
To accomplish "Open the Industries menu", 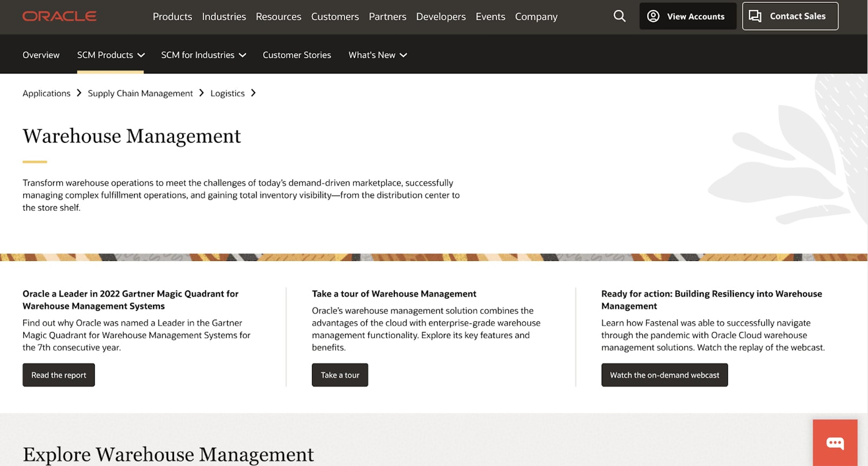I will pyautogui.click(x=224, y=16).
